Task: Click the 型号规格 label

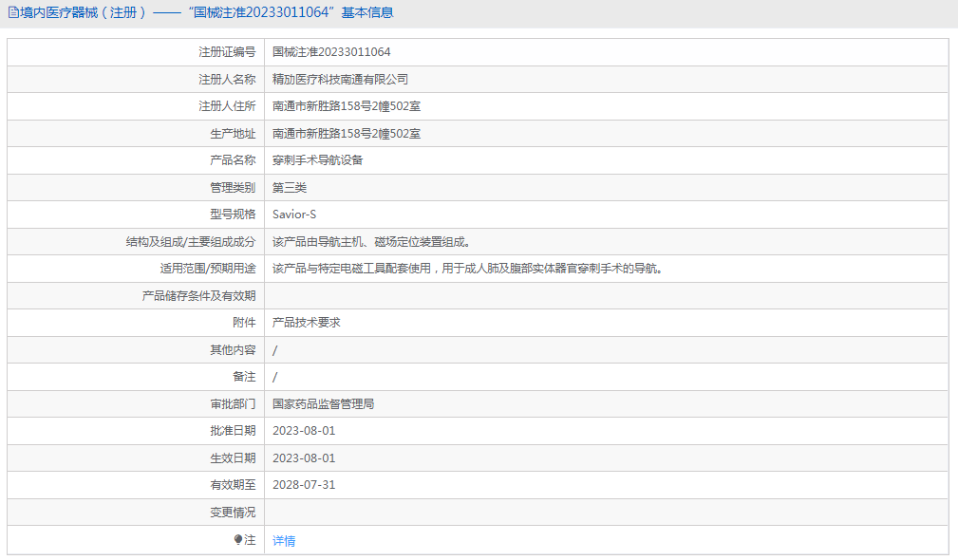Action: 233,215
